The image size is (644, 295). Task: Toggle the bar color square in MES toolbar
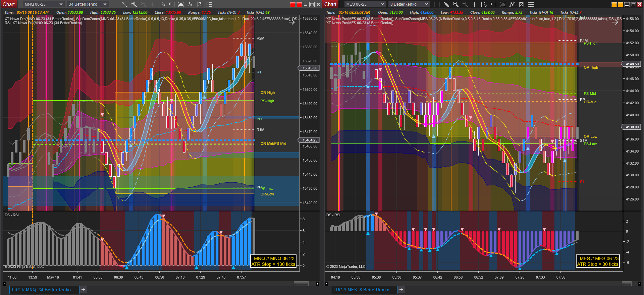[437, 4]
